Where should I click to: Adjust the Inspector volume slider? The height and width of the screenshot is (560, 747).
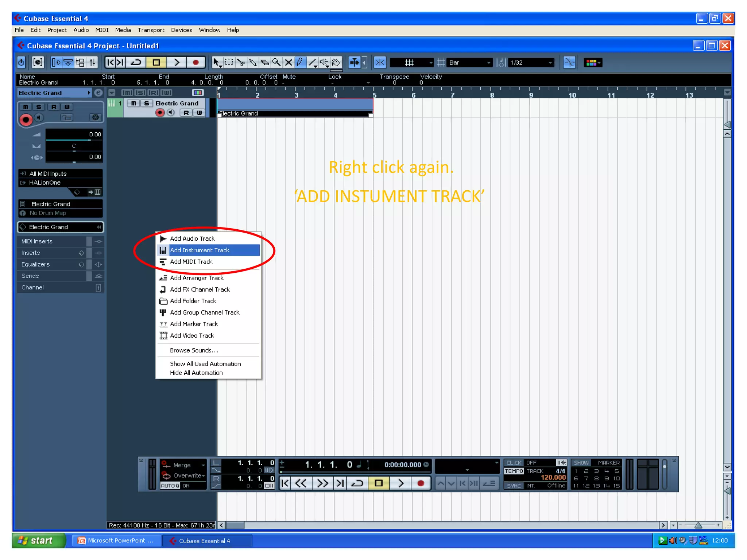(74, 135)
